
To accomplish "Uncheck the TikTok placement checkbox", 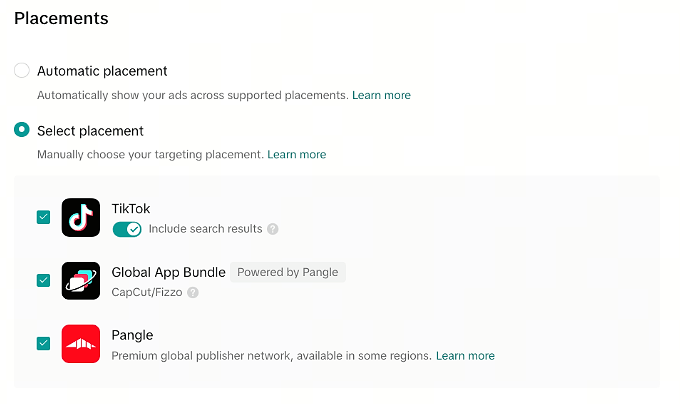I will [x=43, y=217].
